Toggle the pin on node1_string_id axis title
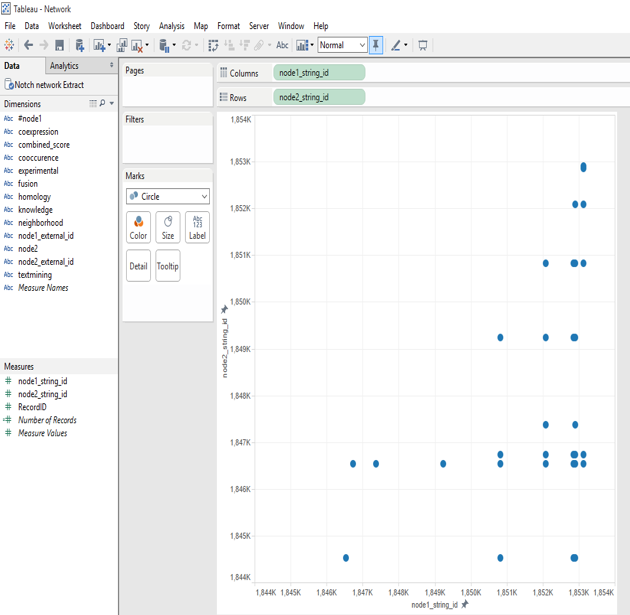The height and width of the screenshot is (615, 630). (x=465, y=604)
